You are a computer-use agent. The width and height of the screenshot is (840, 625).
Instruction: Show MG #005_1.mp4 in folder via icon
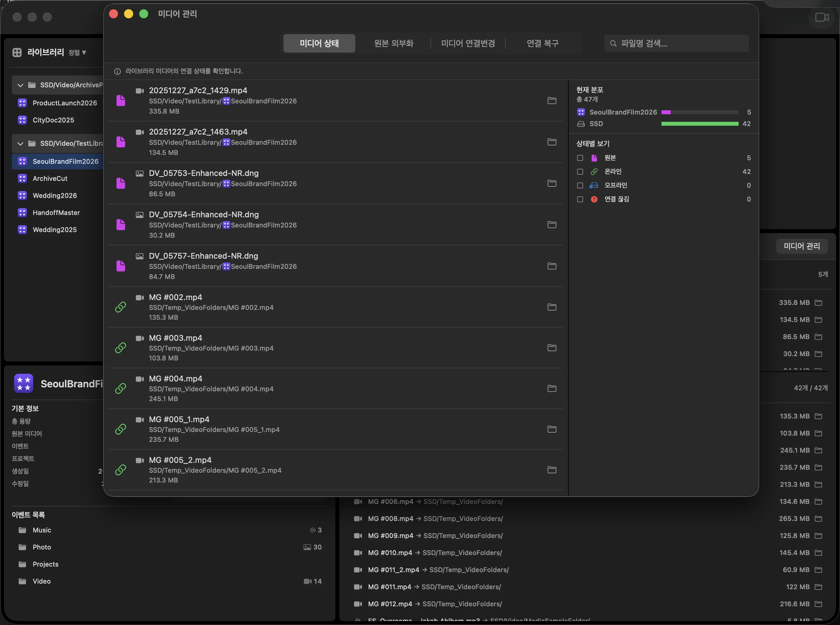click(x=552, y=429)
